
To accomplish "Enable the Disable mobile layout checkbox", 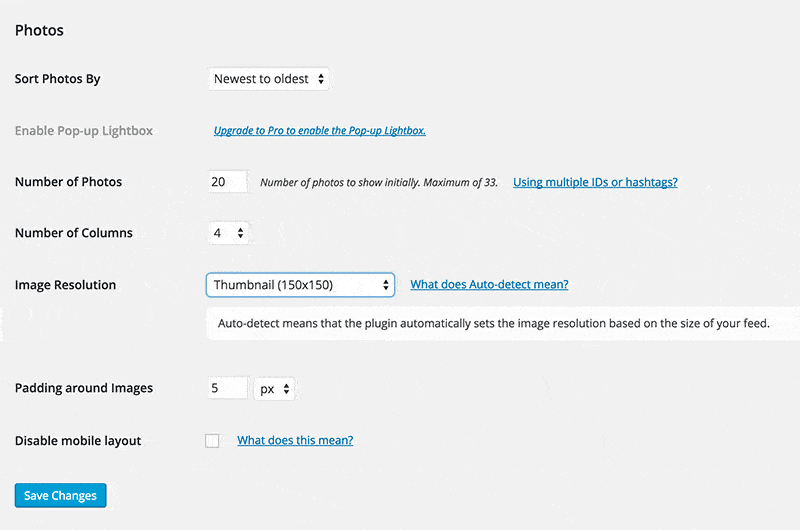I will [x=212, y=441].
